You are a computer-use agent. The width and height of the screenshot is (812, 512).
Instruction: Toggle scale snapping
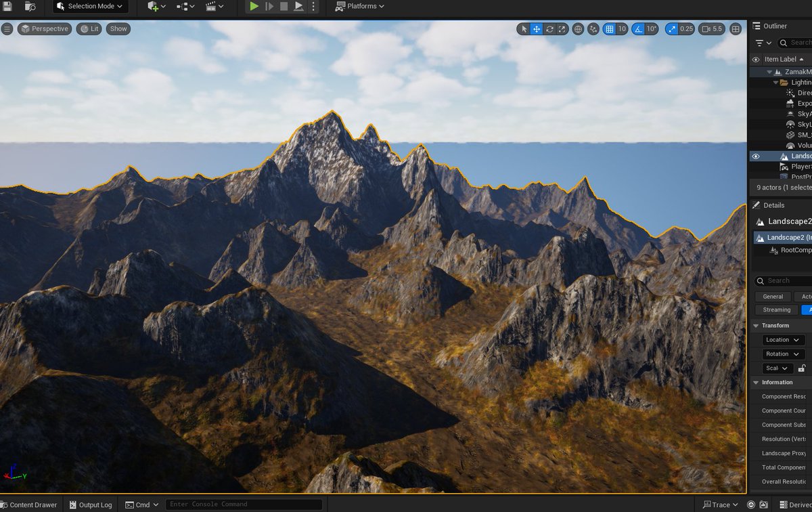[671, 29]
